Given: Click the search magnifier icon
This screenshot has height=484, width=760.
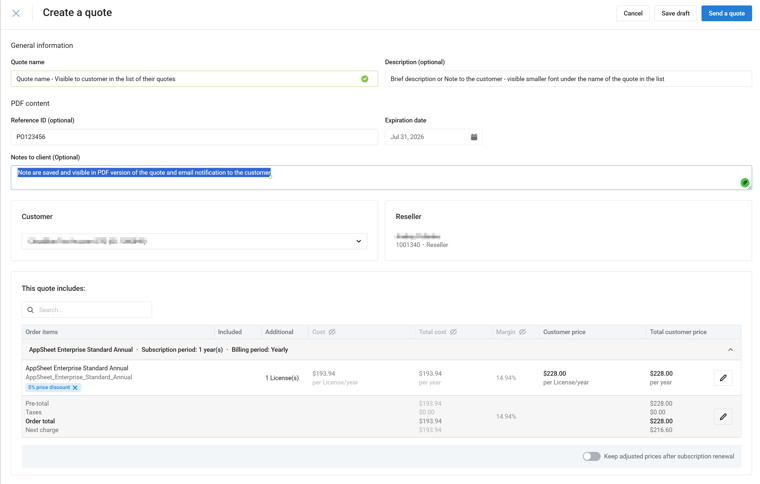Looking at the screenshot, I should pyautogui.click(x=31, y=310).
